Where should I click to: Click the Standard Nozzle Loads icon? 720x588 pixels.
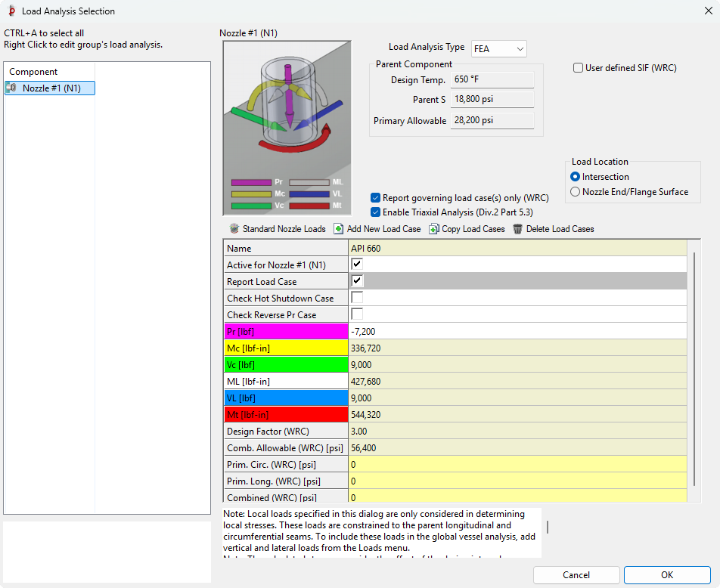click(x=234, y=229)
